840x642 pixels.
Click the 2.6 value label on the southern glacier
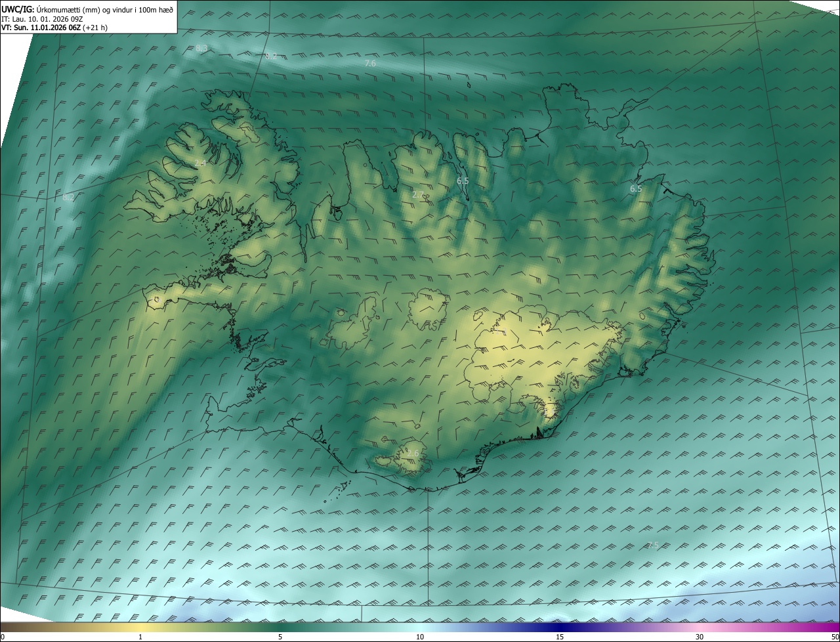[x=413, y=453]
